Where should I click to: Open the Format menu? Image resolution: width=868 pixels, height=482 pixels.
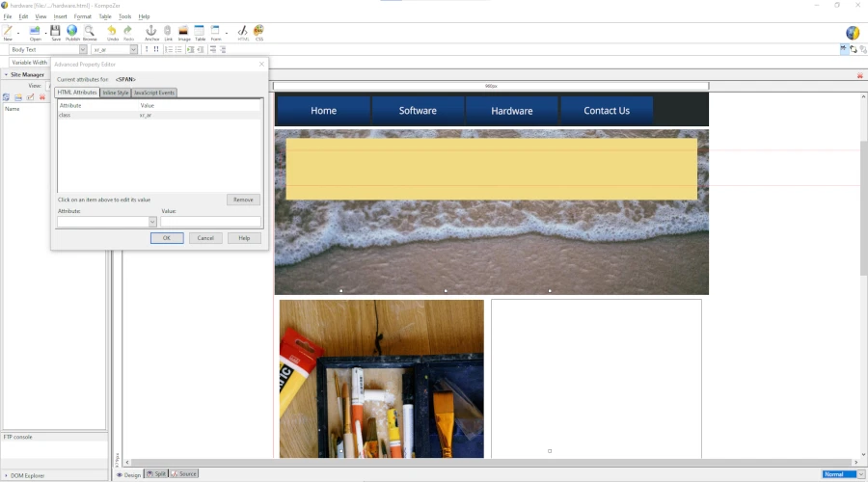click(x=83, y=16)
